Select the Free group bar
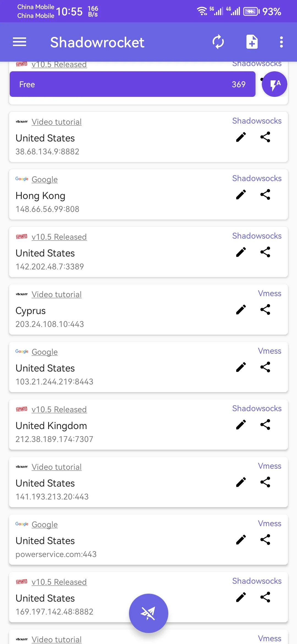The image size is (297, 644). 132,84
